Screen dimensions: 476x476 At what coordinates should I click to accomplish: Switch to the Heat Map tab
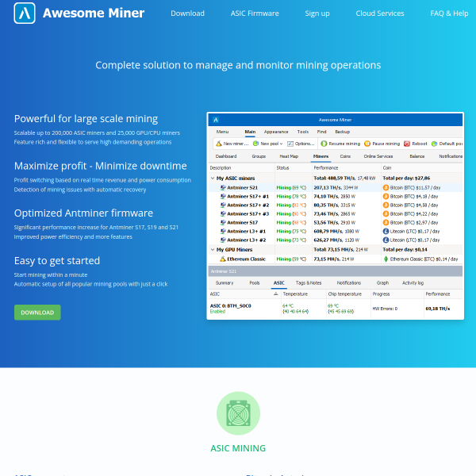pyautogui.click(x=289, y=156)
